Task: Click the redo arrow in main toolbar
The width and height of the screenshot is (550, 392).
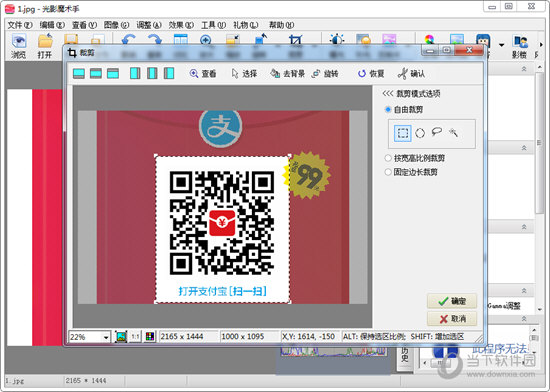Action: pos(155,39)
